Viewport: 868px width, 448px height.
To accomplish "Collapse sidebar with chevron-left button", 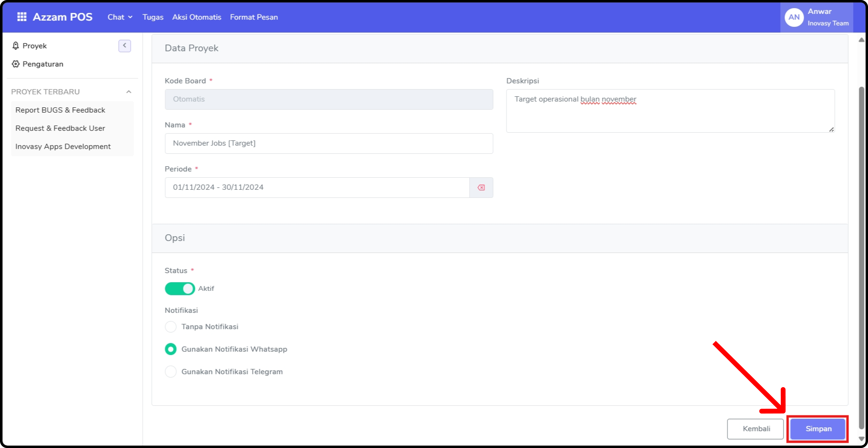I will (x=124, y=46).
